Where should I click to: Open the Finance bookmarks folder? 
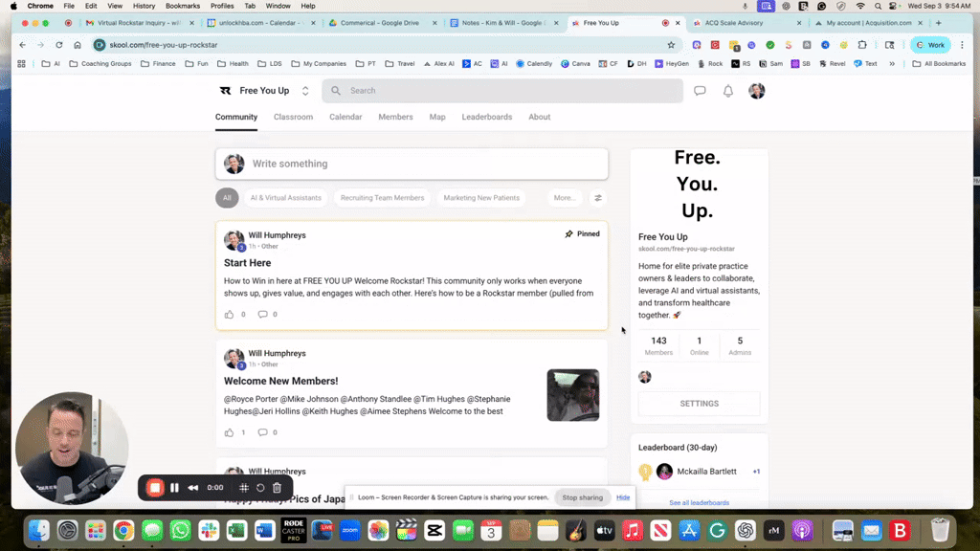point(158,64)
